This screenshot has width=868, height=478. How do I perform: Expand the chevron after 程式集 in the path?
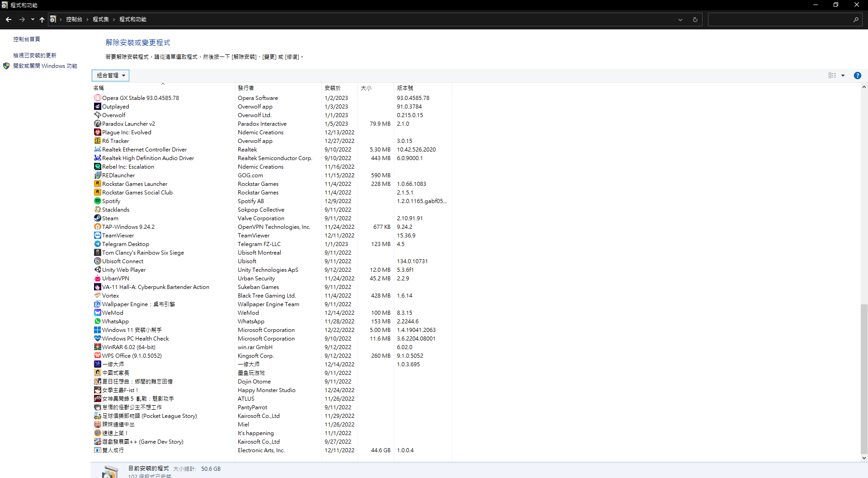click(x=114, y=19)
